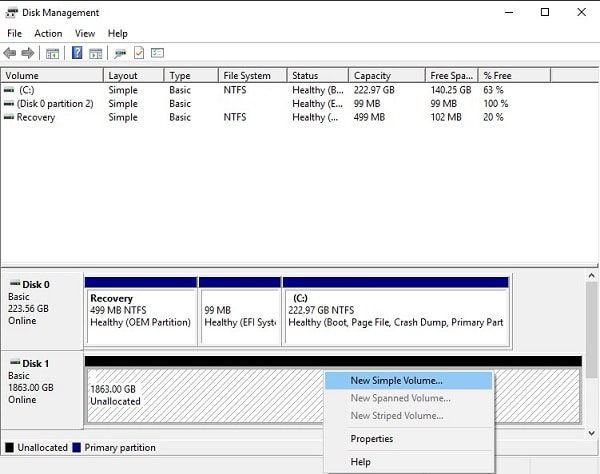Sort by the Status column header
The width and height of the screenshot is (600, 474).
(x=318, y=75)
